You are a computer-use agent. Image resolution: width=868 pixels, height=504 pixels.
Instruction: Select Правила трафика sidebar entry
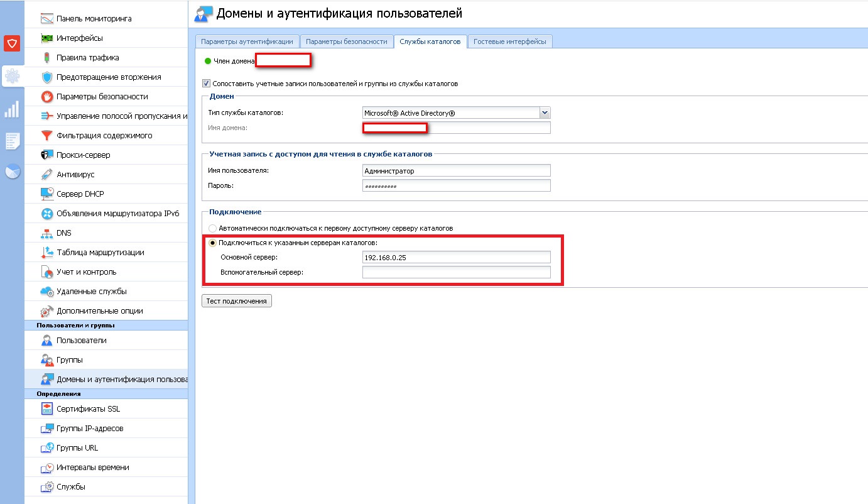(106, 58)
